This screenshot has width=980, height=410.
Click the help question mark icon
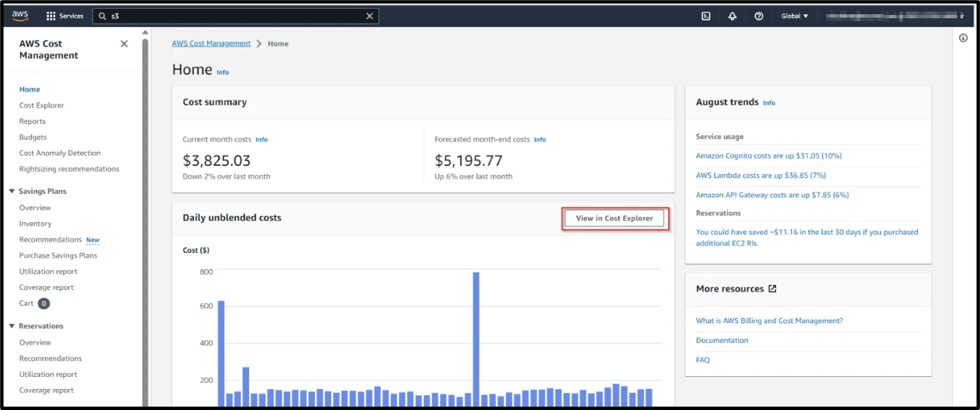click(x=759, y=15)
